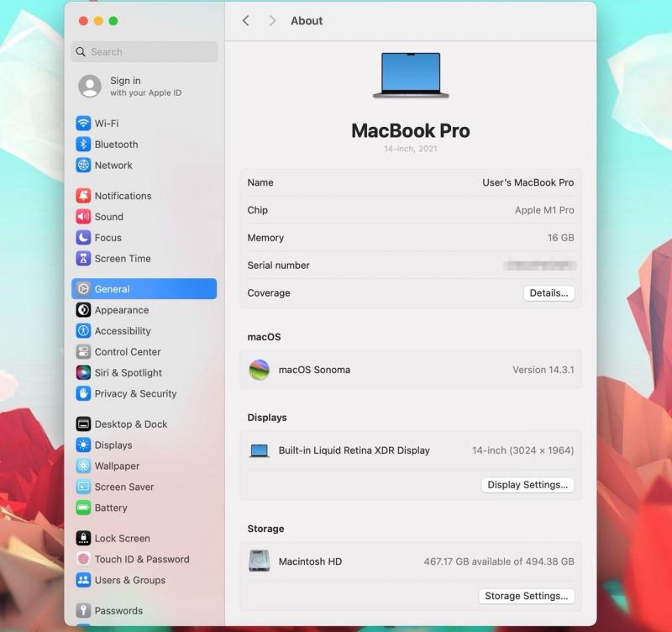Screen dimensions: 672x632
Task: Click the user avatar next to Sign in
Action: click(90, 87)
